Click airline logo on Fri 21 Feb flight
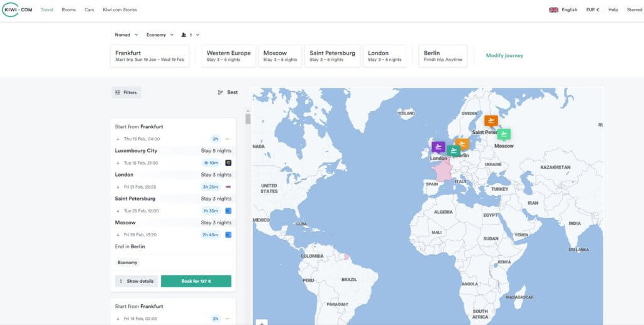The image size is (644, 325). pyautogui.click(x=228, y=187)
